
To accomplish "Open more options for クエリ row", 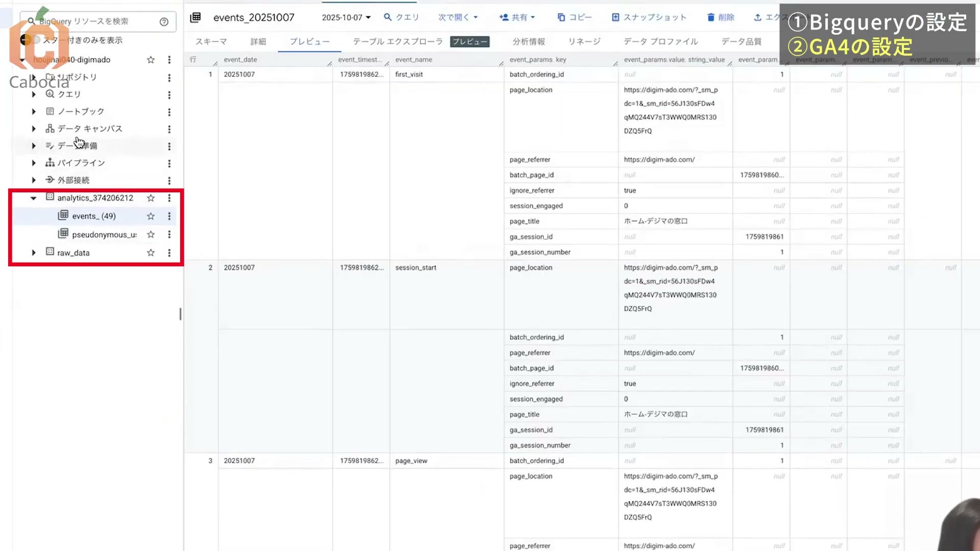I will point(169,95).
